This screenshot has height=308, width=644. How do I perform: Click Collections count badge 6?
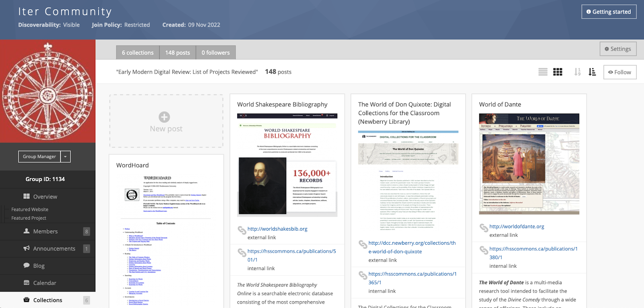pos(87,300)
